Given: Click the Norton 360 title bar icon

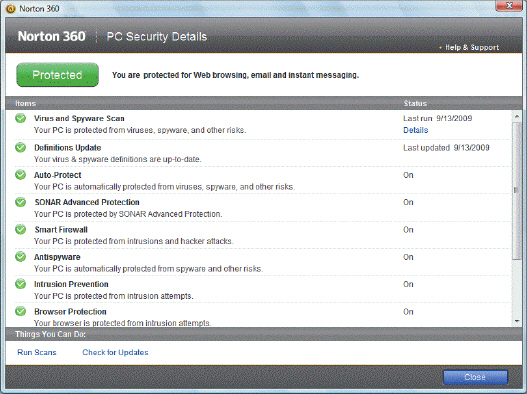Looking at the screenshot, I should pyautogui.click(x=10, y=8).
